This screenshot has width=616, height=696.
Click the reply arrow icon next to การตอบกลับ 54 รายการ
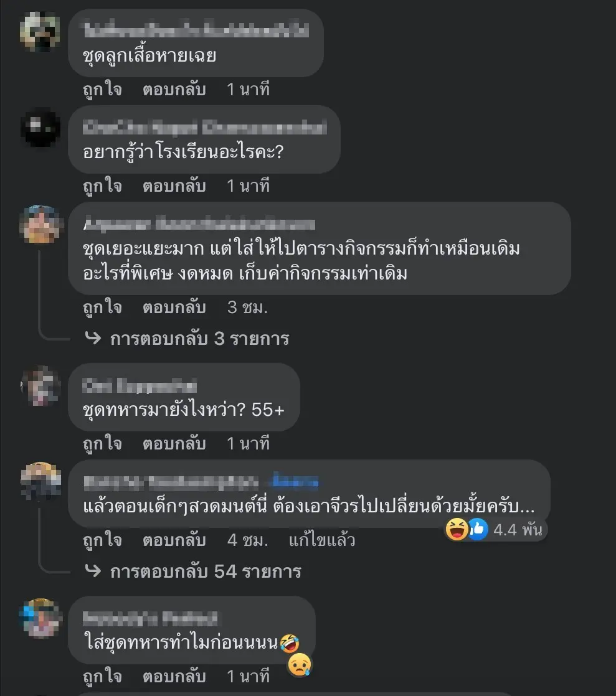coord(93,570)
